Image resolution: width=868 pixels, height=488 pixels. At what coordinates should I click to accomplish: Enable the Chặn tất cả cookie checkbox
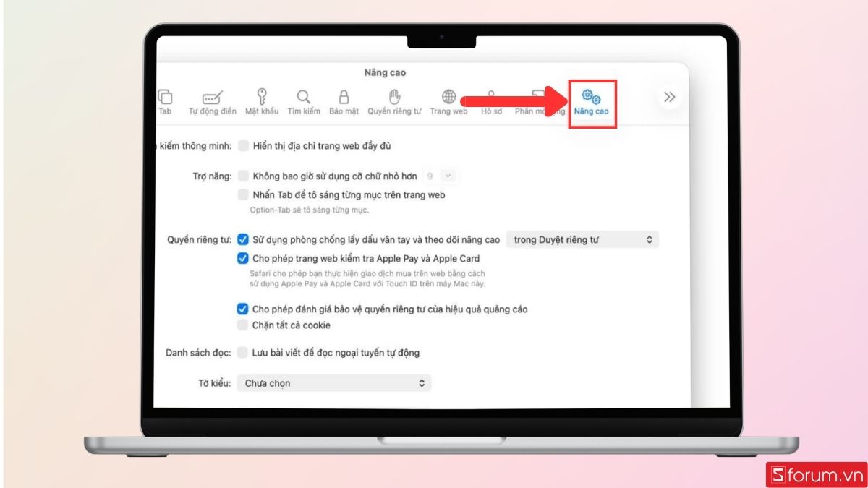[x=242, y=325]
